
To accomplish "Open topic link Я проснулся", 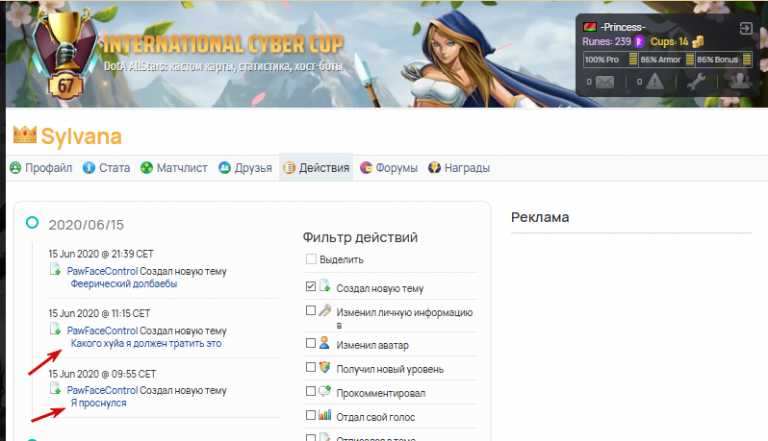I will coord(98,403).
